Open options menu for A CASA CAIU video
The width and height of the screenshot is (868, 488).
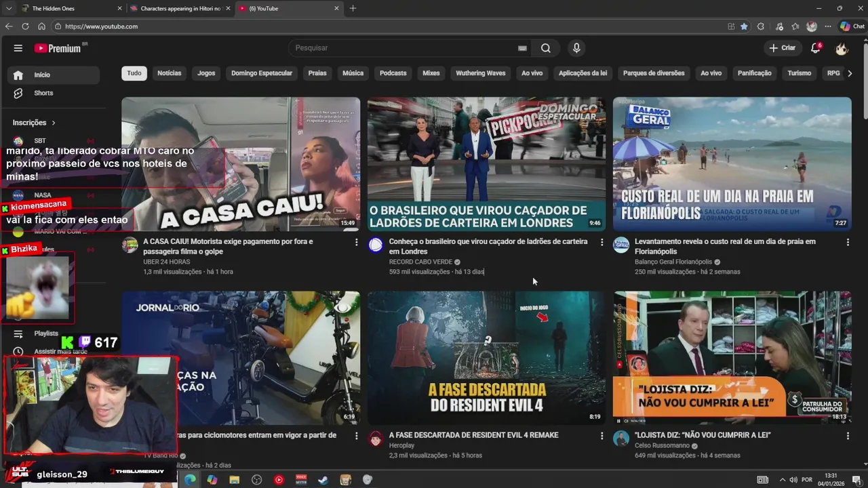[x=356, y=242]
